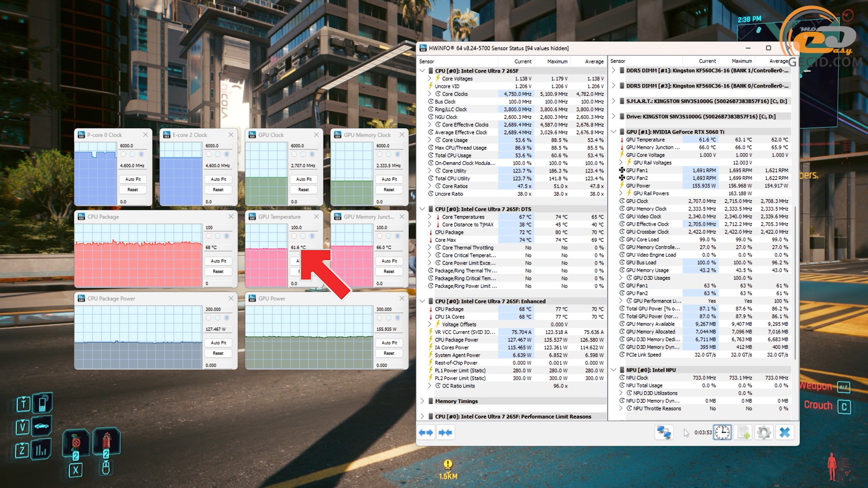Image resolution: width=868 pixels, height=488 pixels.
Task: Click Auto Fit in GPU Clock window
Action: coord(303,179)
